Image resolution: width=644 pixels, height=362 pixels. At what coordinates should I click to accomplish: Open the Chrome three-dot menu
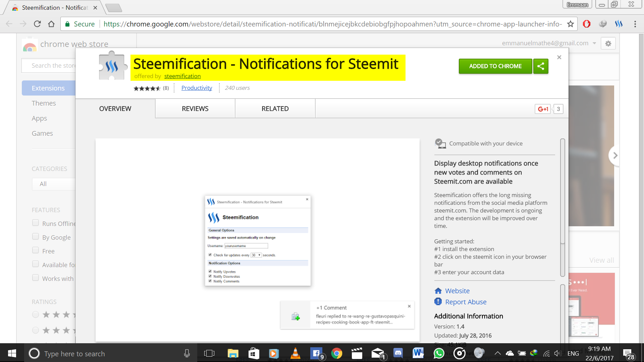point(635,24)
